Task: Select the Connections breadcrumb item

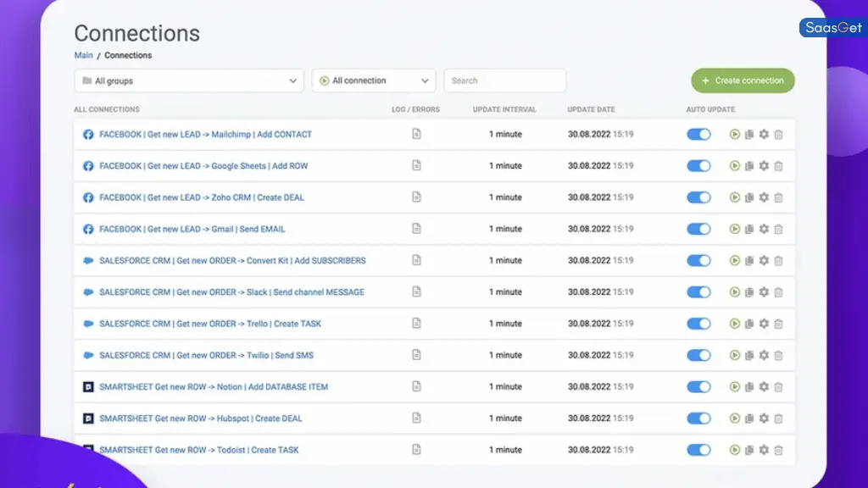Action: click(127, 54)
